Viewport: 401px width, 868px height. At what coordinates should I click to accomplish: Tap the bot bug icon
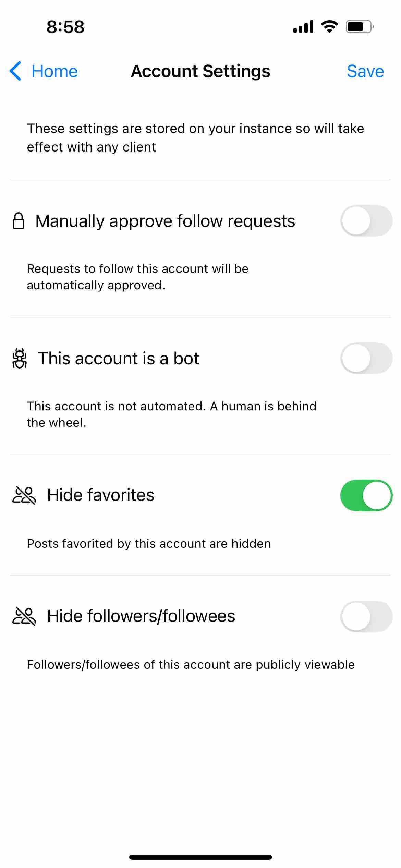(x=20, y=358)
